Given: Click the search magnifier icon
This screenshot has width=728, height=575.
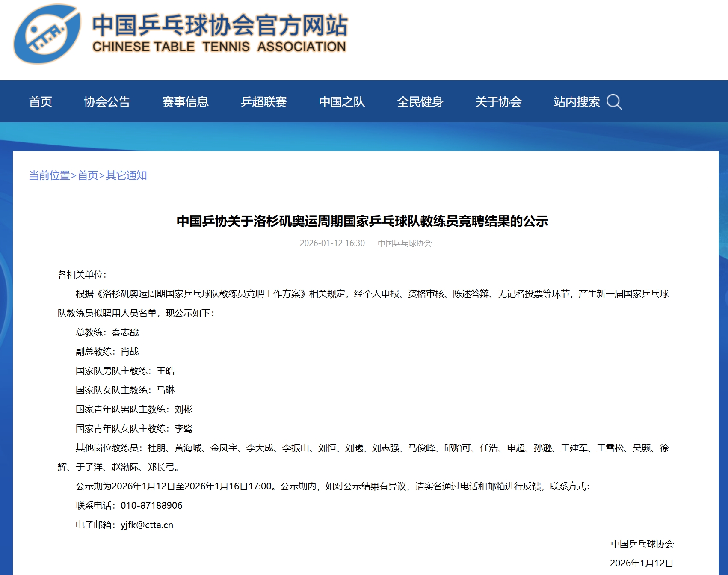Looking at the screenshot, I should click(x=614, y=102).
